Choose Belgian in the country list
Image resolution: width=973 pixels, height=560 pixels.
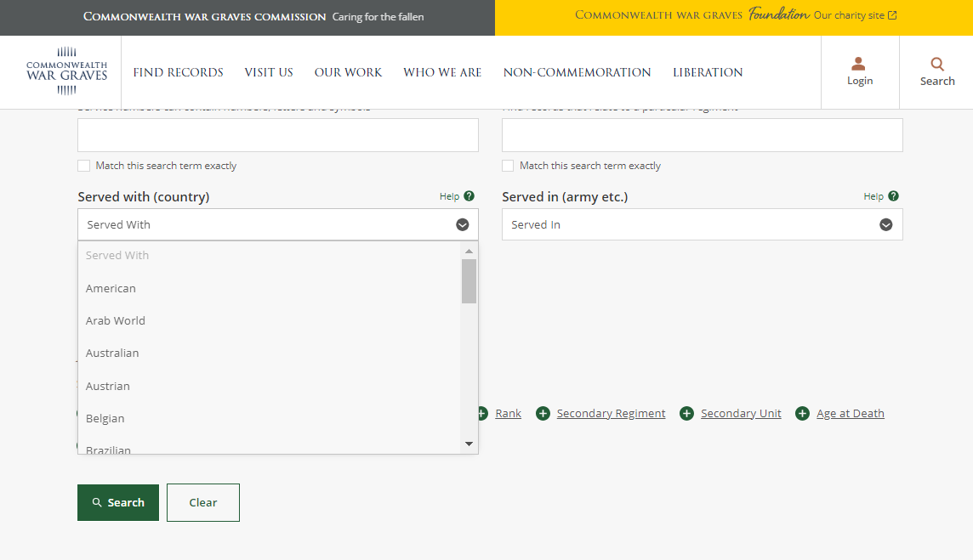point(105,419)
